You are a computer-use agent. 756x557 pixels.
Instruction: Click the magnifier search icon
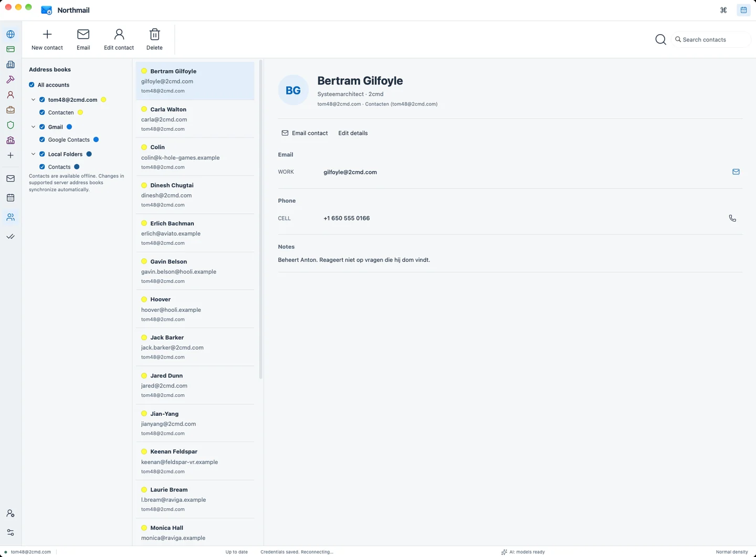point(660,39)
